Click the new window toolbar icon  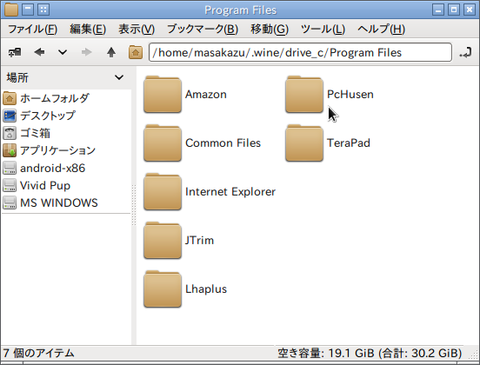click(x=15, y=52)
